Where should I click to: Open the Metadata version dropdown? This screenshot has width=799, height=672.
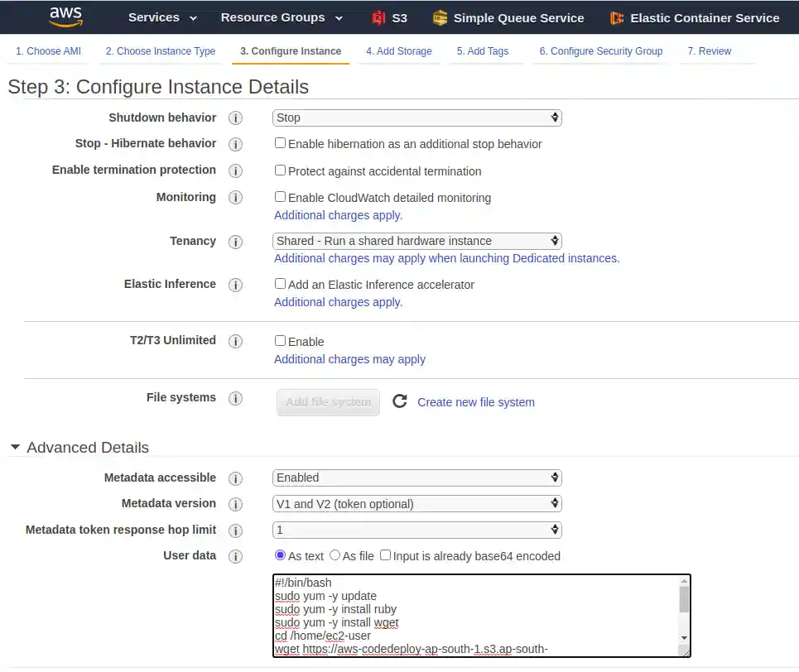pyautogui.click(x=416, y=503)
